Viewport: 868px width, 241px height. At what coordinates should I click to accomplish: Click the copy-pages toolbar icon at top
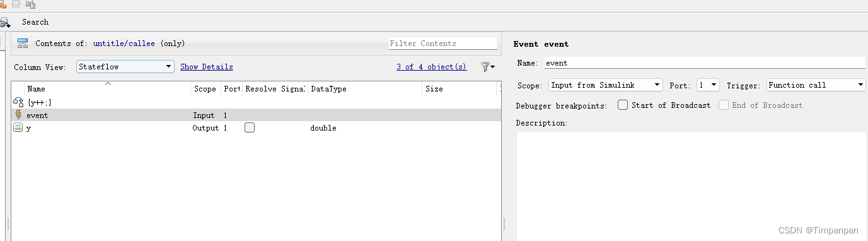click(x=31, y=4)
